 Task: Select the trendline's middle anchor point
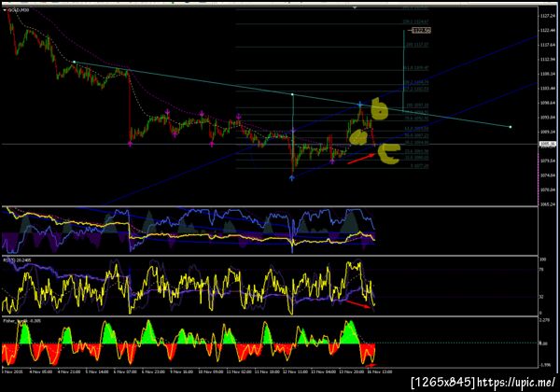click(292, 94)
